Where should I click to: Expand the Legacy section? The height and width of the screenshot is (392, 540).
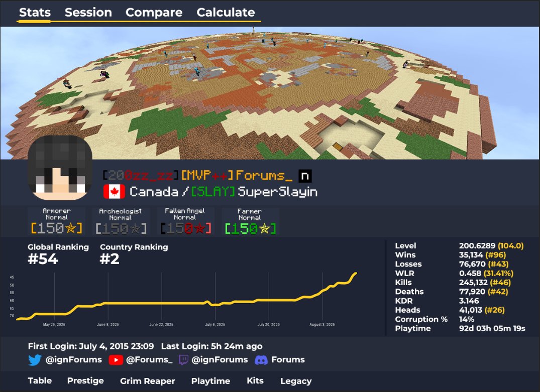point(296,381)
